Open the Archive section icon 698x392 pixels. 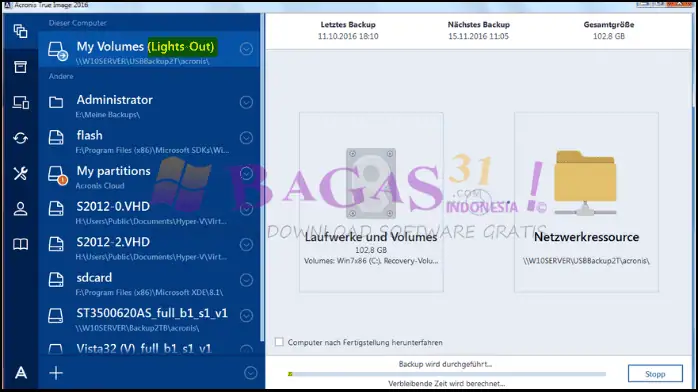click(20, 67)
